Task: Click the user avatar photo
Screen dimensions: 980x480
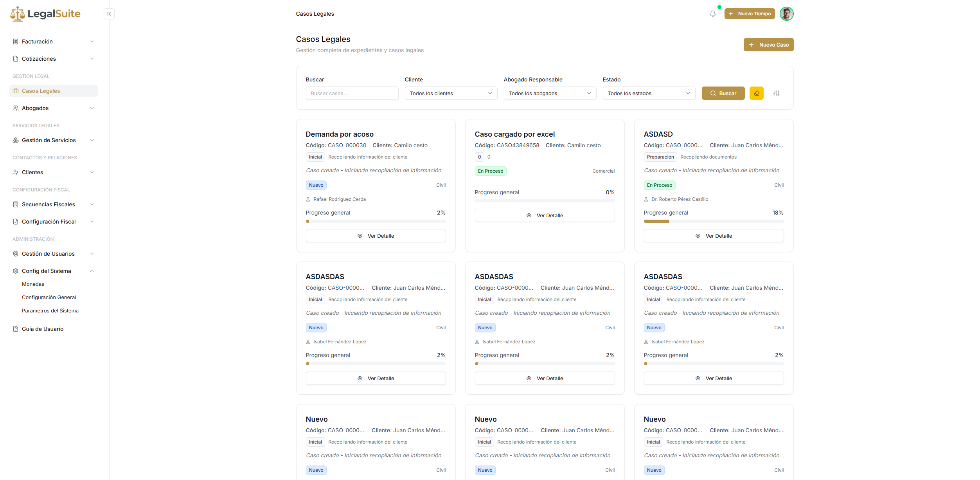Action: [x=786, y=14]
